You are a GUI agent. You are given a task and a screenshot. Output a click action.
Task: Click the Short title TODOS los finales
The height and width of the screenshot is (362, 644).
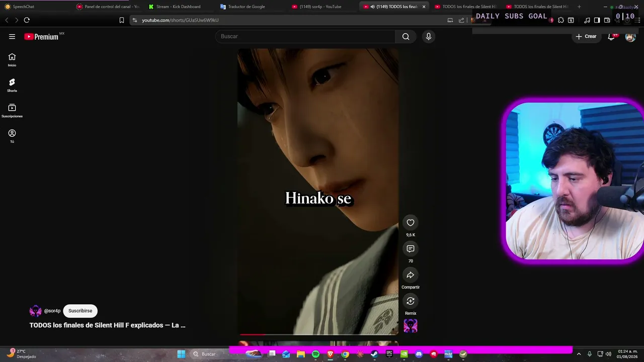[x=108, y=325]
